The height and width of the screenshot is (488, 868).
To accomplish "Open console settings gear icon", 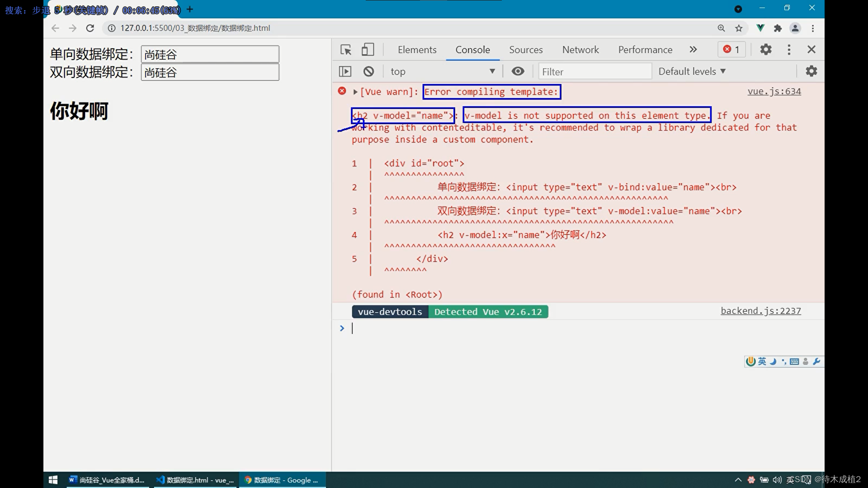I will pyautogui.click(x=811, y=71).
